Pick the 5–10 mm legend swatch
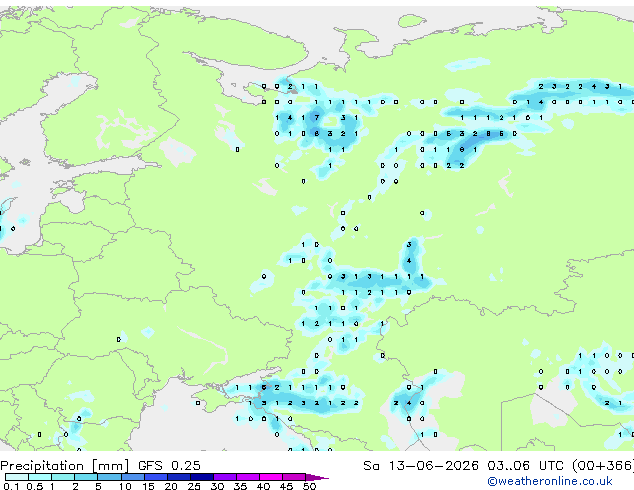The height and width of the screenshot is (490, 634). (109, 477)
